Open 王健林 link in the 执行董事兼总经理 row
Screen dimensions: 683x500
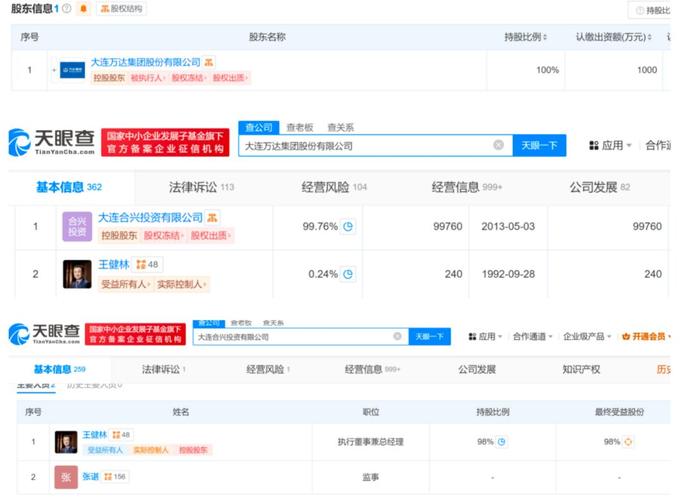pos(95,435)
